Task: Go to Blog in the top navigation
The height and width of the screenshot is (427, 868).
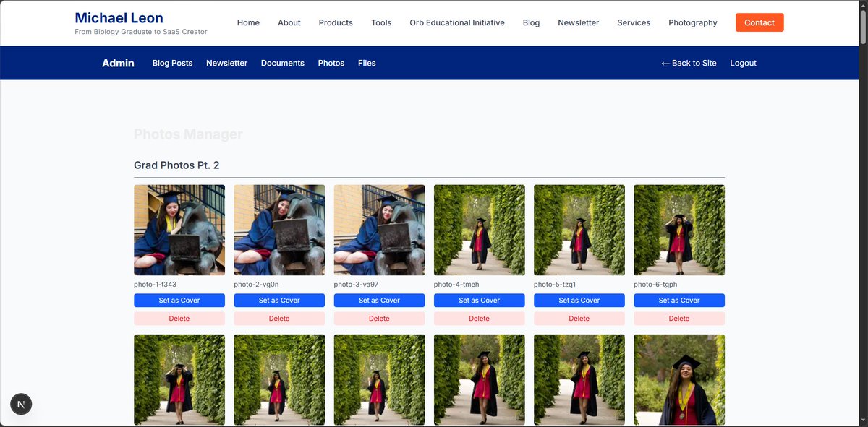Action: [x=531, y=22]
